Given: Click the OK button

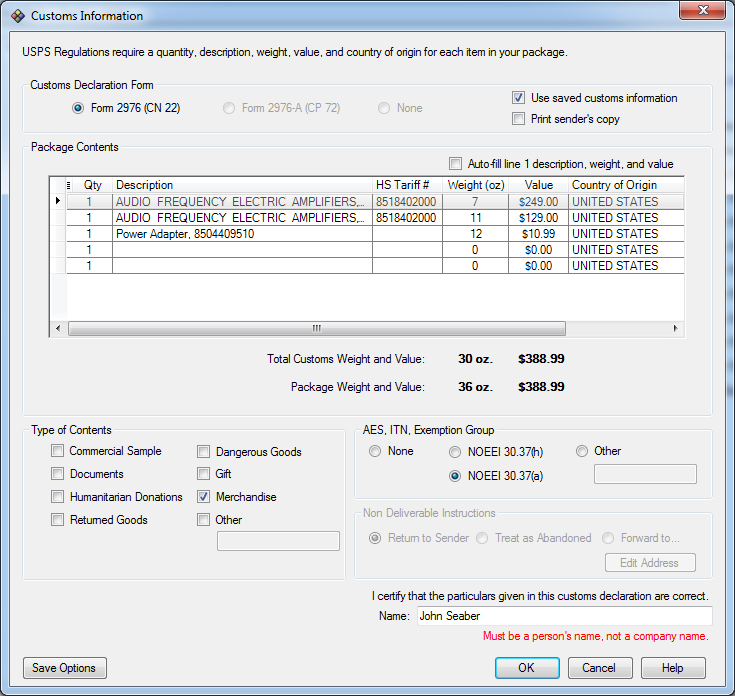Looking at the screenshot, I should 527,668.
